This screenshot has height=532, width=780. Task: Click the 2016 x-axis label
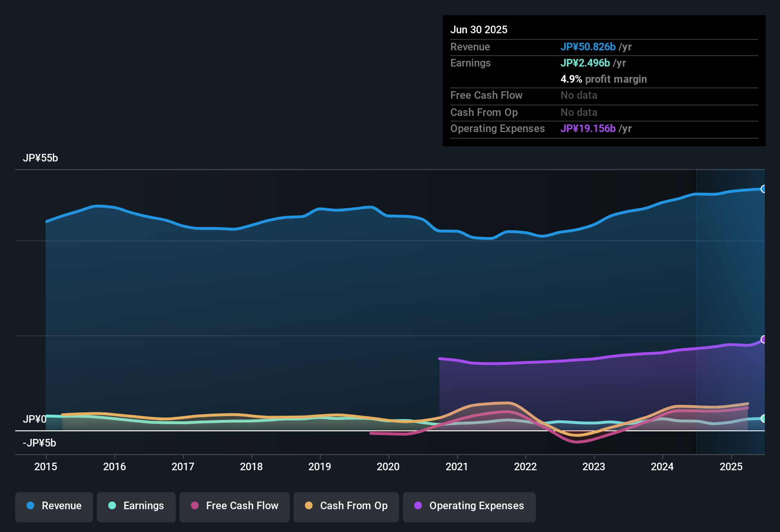tap(114, 467)
